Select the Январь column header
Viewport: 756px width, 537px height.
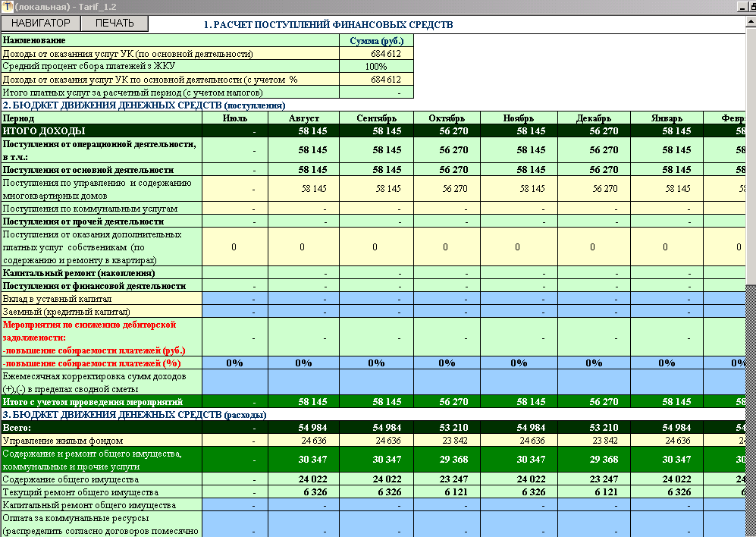tap(667, 118)
